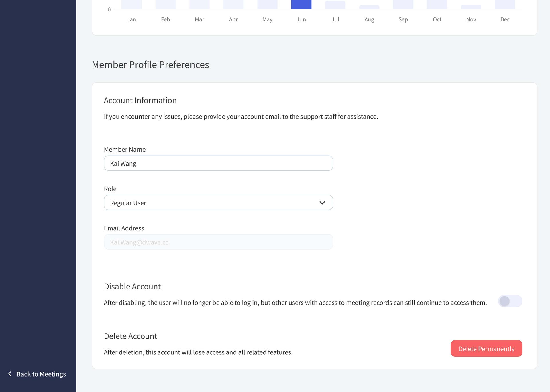Toggle the Disable Account switch
The height and width of the screenshot is (392, 550).
pos(510,301)
